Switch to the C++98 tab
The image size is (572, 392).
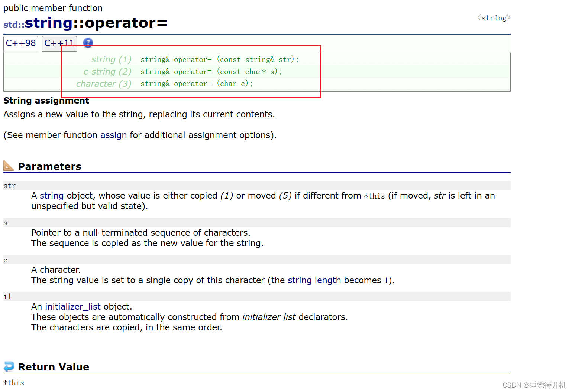click(21, 43)
